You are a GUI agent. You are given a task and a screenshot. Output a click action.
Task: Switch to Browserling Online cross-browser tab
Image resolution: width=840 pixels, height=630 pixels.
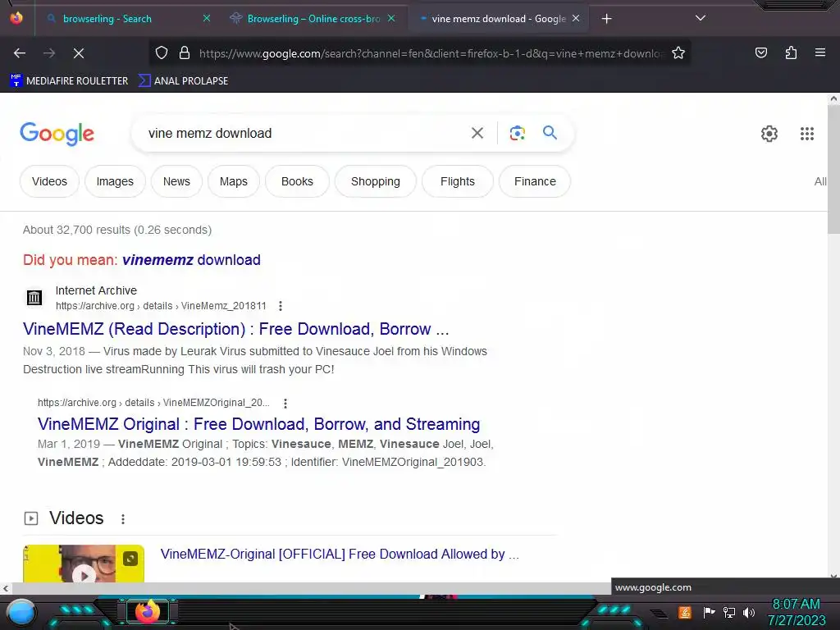[x=313, y=19]
